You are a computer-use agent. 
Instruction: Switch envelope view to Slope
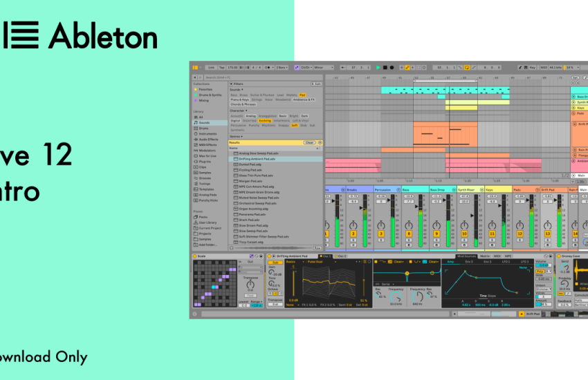pos(492,296)
